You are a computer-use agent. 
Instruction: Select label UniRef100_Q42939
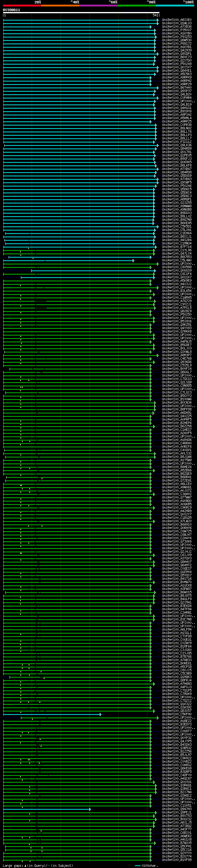click(x=177, y=50)
